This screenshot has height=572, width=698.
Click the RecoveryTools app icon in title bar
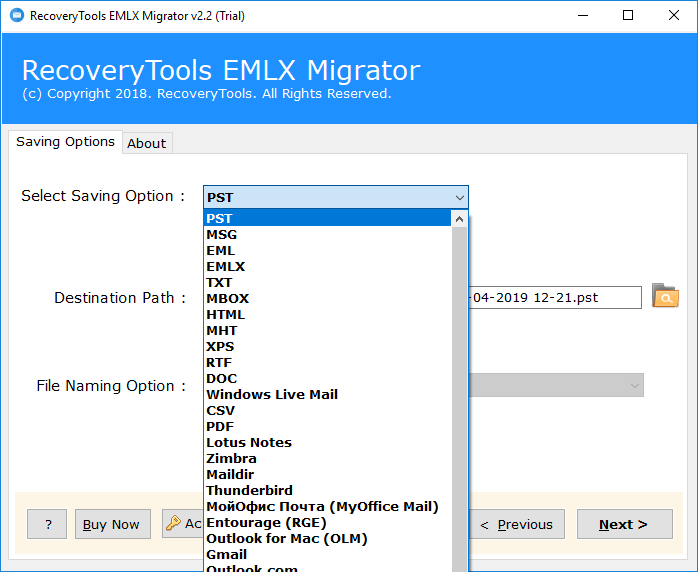16,16
